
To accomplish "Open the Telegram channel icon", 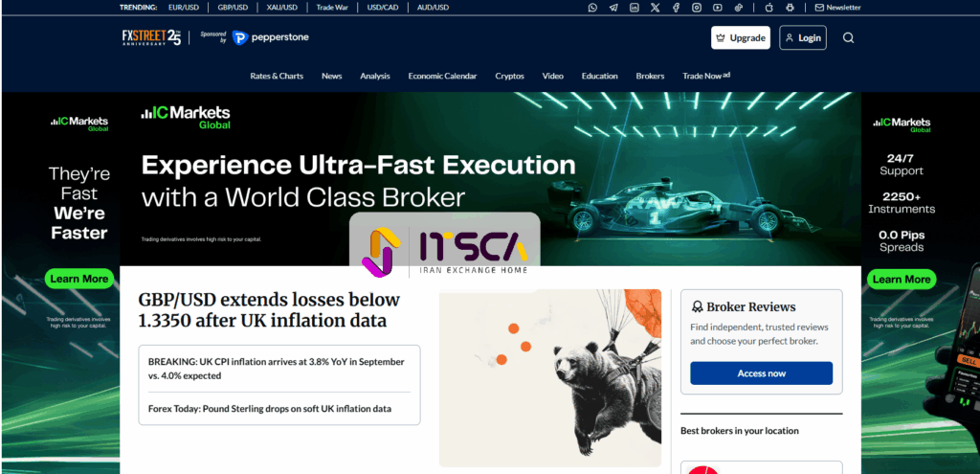I will click(613, 8).
